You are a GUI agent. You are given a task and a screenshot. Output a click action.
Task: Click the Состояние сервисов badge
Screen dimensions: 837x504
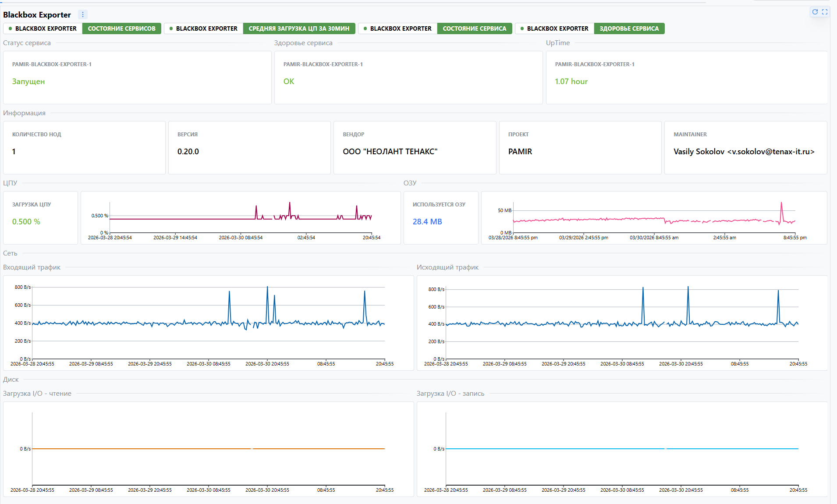click(x=121, y=28)
